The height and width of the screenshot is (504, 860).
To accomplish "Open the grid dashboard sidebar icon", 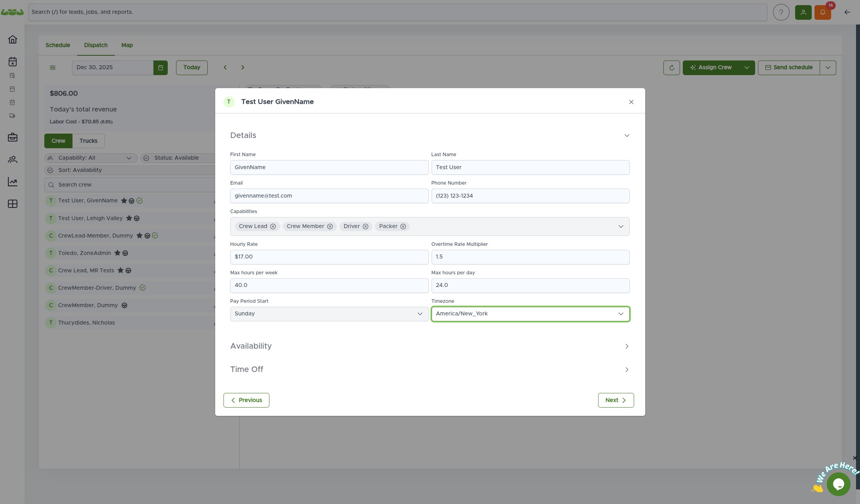I will [13, 204].
